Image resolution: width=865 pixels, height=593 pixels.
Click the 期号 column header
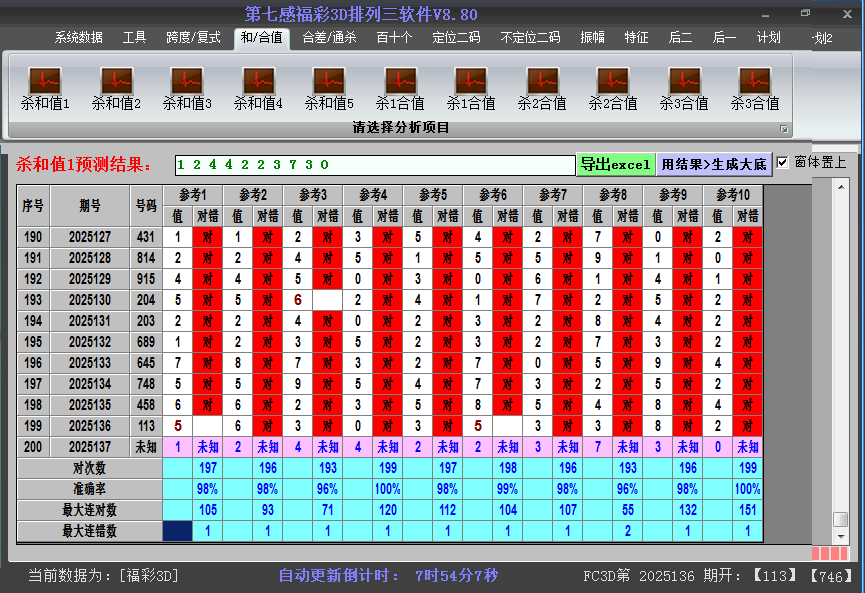pyautogui.click(x=90, y=206)
